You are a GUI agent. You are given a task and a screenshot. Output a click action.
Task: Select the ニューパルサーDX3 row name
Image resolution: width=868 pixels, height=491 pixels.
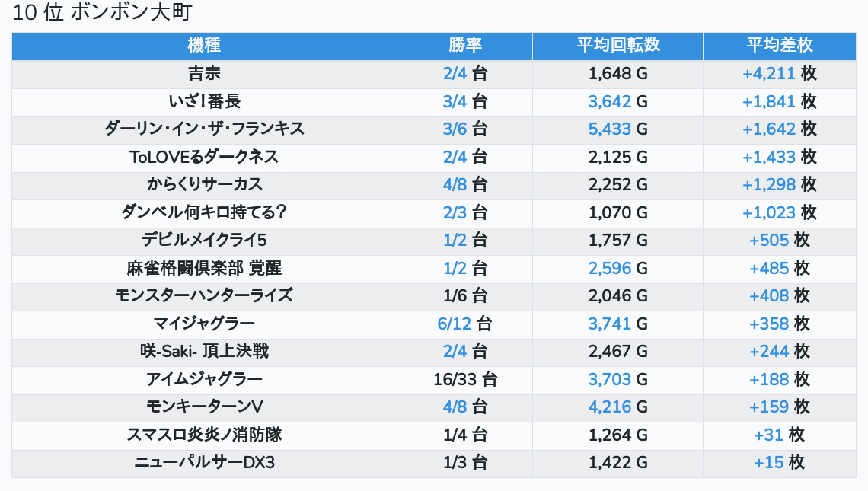204,463
